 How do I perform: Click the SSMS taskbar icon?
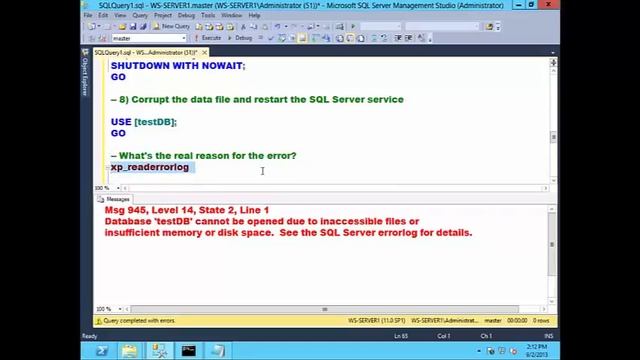[159, 351]
